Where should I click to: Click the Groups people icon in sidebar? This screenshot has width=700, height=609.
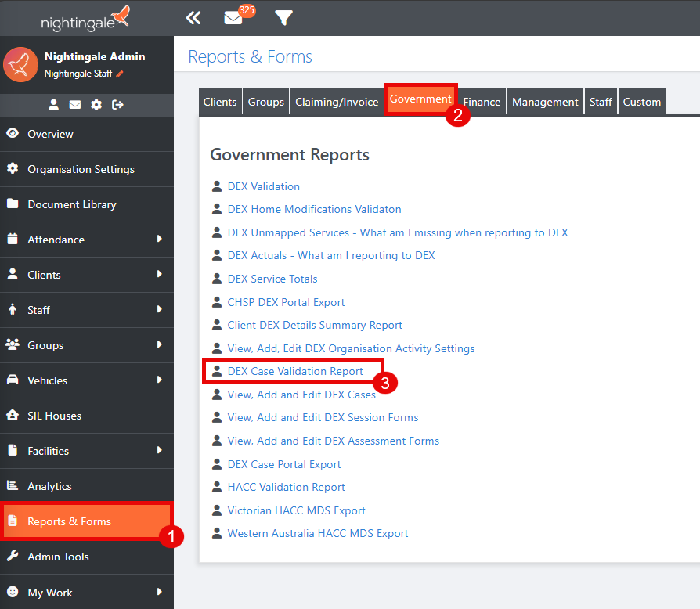(x=13, y=344)
